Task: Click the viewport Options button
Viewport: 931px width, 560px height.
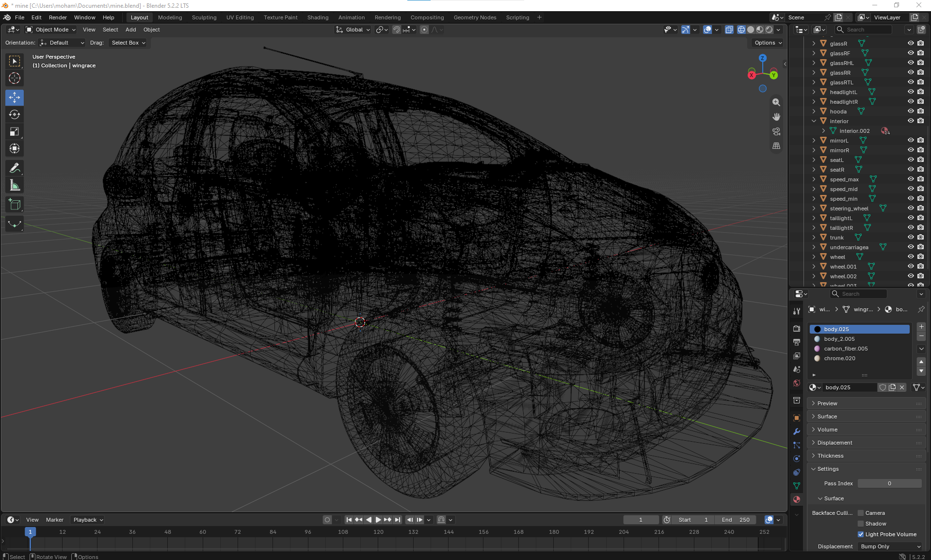Action: coord(768,43)
